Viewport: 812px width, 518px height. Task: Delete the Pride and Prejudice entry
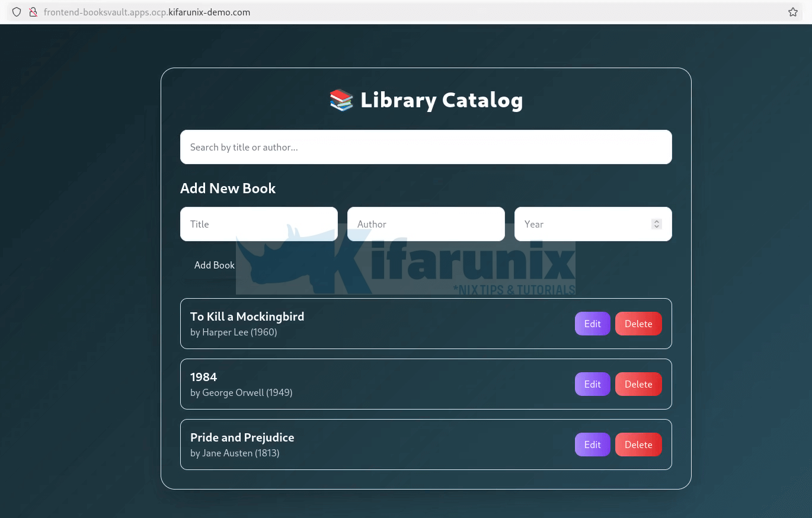pyautogui.click(x=638, y=445)
